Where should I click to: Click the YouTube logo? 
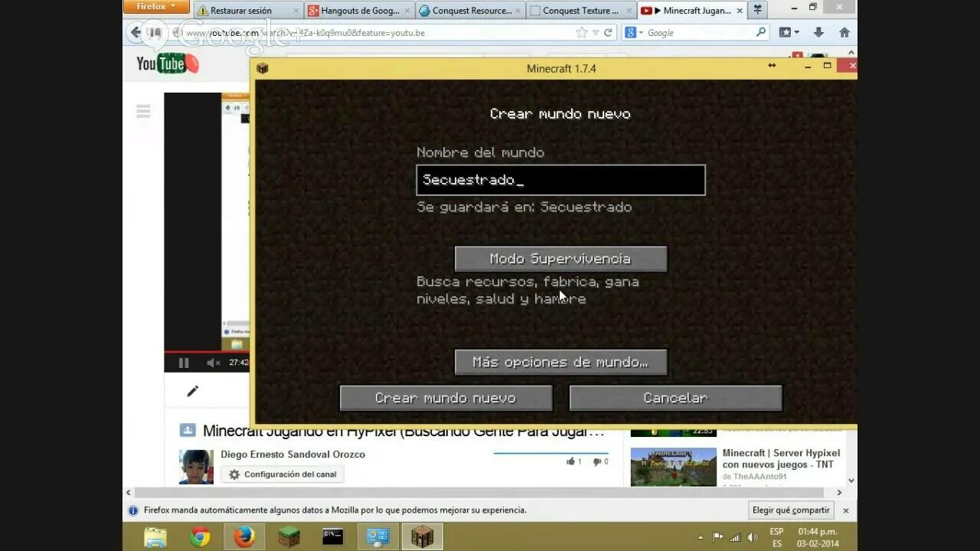click(167, 63)
